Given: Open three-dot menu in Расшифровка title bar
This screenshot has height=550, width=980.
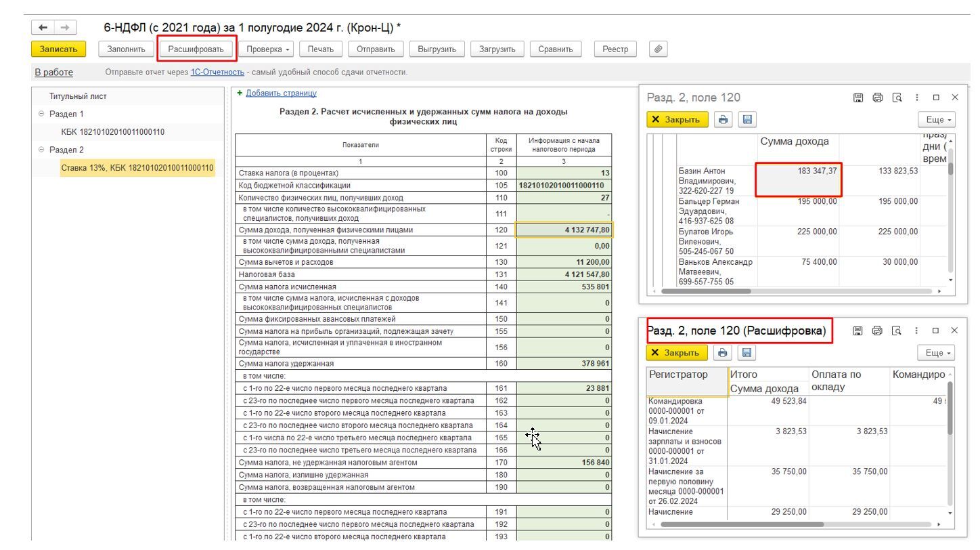Looking at the screenshot, I should tap(917, 331).
